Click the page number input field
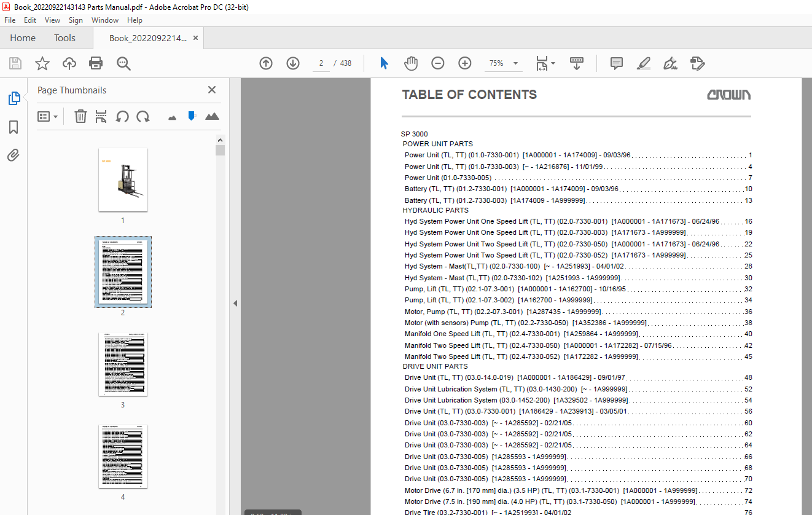Image resolution: width=812 pixels, height=515 pixels. (x=321, y=63)
